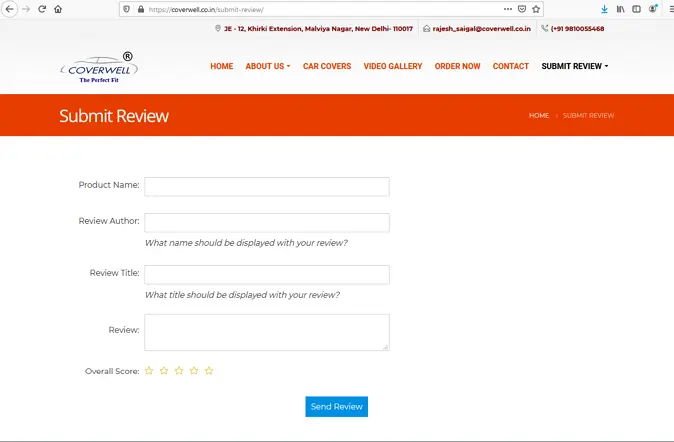This screenshot has width=674, height=442.
Task: Reload the current page
Action: pos(42,9)
